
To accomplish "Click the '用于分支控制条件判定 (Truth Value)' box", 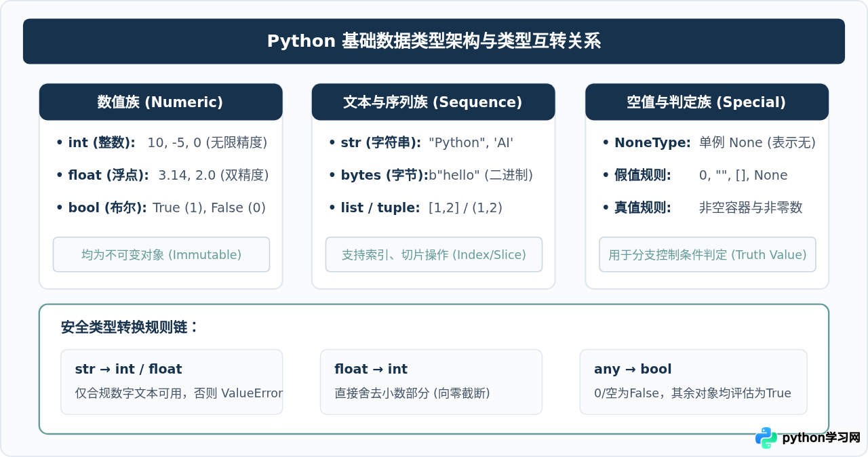I will (707, 254).
